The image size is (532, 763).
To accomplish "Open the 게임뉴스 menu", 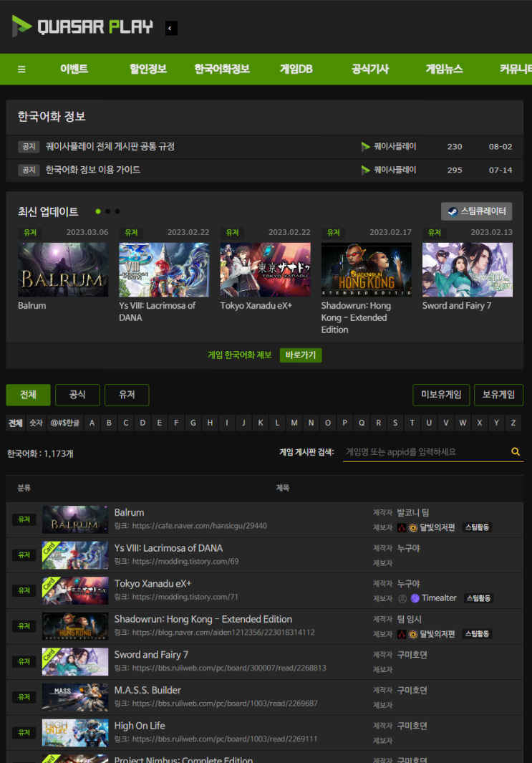I will (x=444, y=69).
